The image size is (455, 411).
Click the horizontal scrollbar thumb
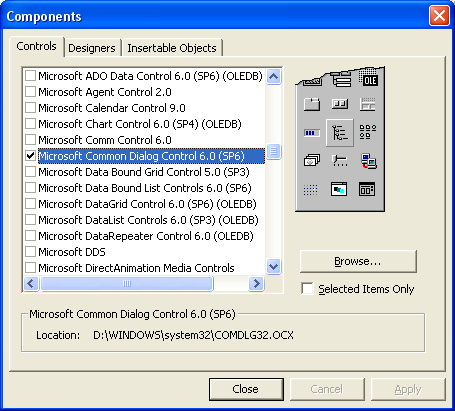coord(127,284)
